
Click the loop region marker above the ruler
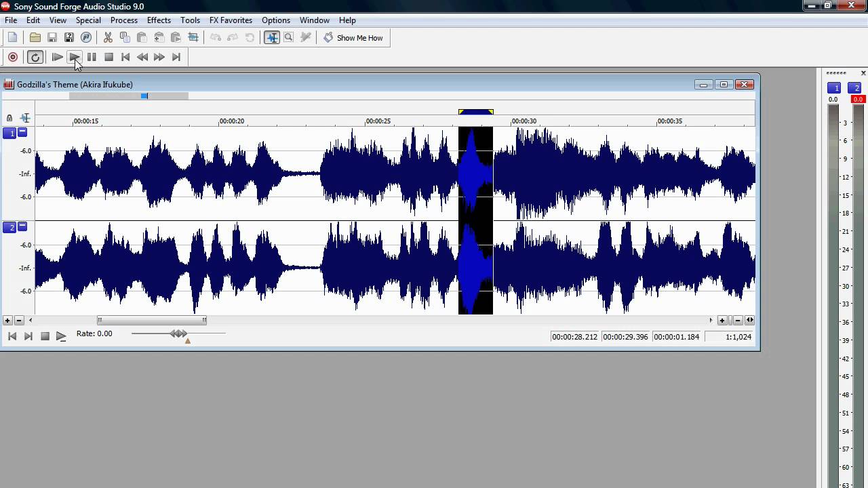(x=476, y=112)
